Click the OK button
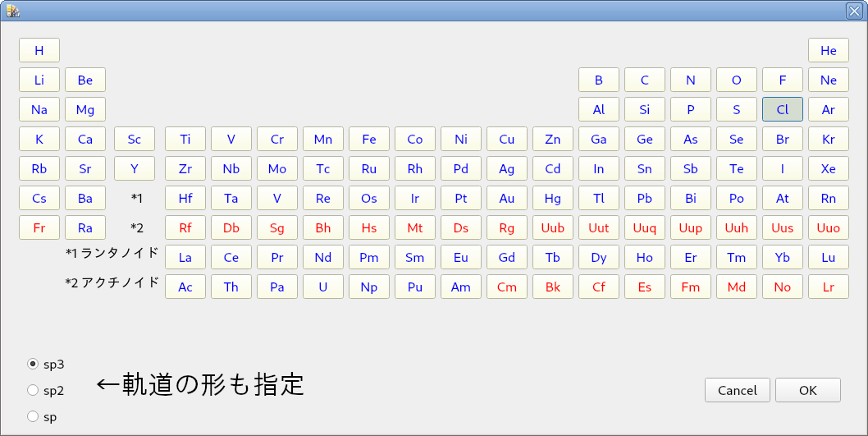Screen dimensions: 868x436 tap(807, 390)
